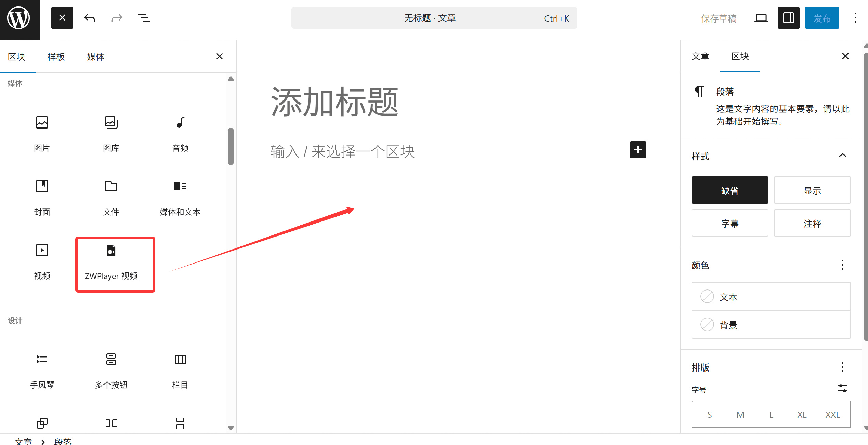Select the 显示 style option

coord(812,190)
